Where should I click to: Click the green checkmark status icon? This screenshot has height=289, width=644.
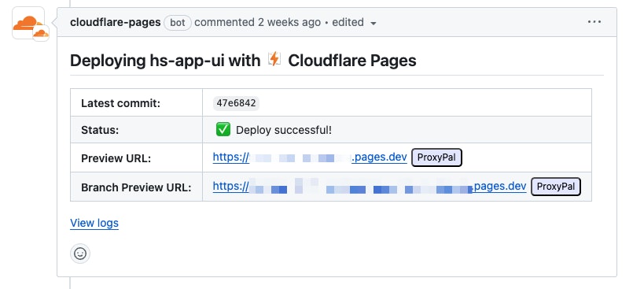tap(223, 130)
